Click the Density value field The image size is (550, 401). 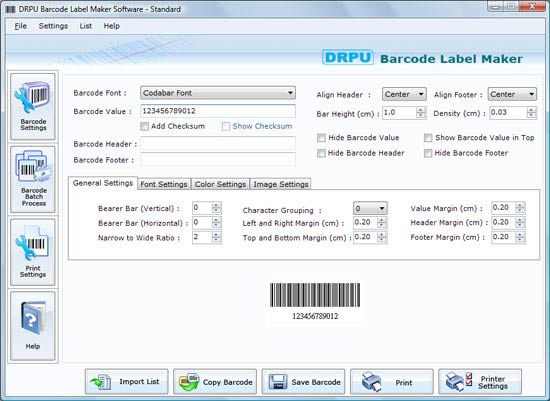tap(508, 113)
